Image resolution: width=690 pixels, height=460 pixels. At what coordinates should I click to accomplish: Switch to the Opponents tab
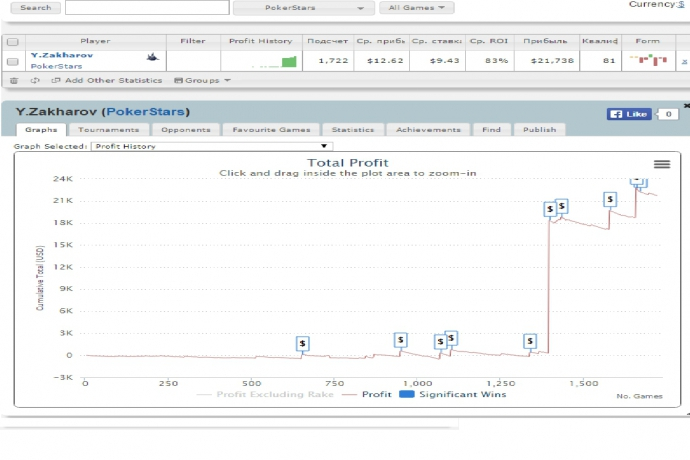tap(186, 130)
